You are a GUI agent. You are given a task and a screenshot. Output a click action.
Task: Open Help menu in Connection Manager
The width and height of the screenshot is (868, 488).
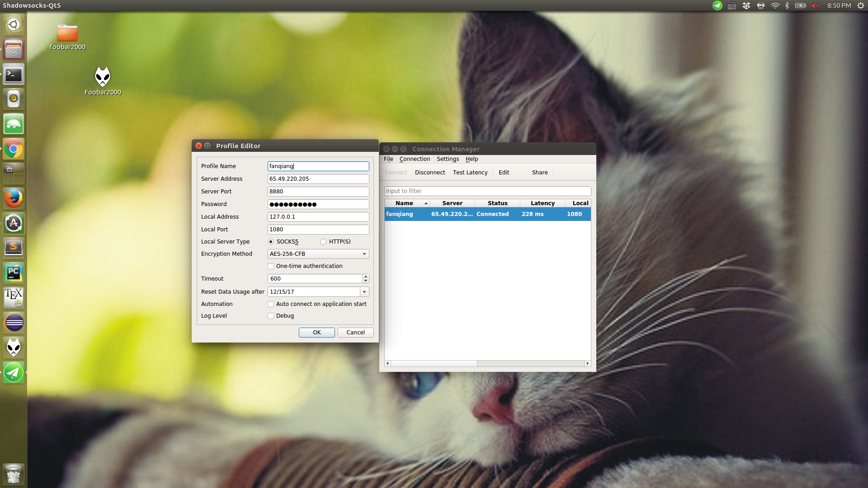point(472,159)
